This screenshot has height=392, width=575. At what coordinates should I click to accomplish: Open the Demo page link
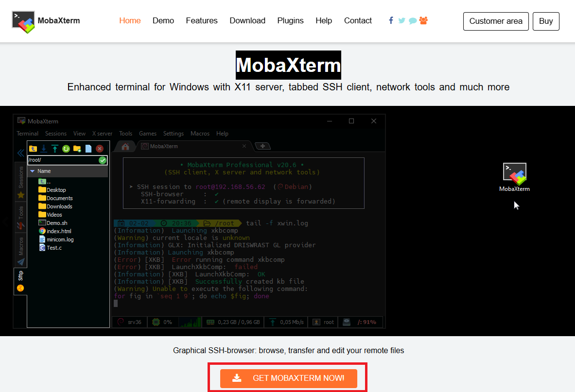pos(163,21)
